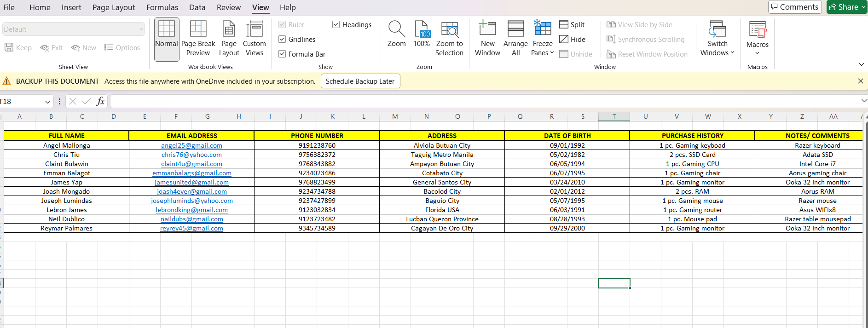Reset zoom to 100%
The image size is (868, 328).
coord(422,35)
